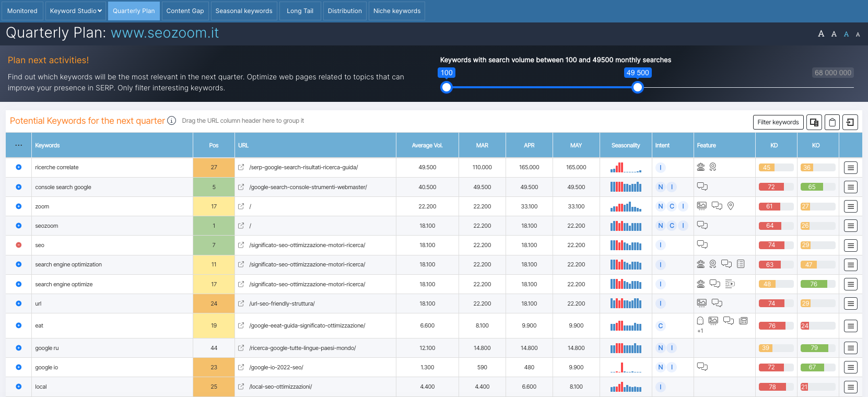Open external link icon for /url-seo-friendly-struttura/

pyautogui.click(x=241, y=303)
